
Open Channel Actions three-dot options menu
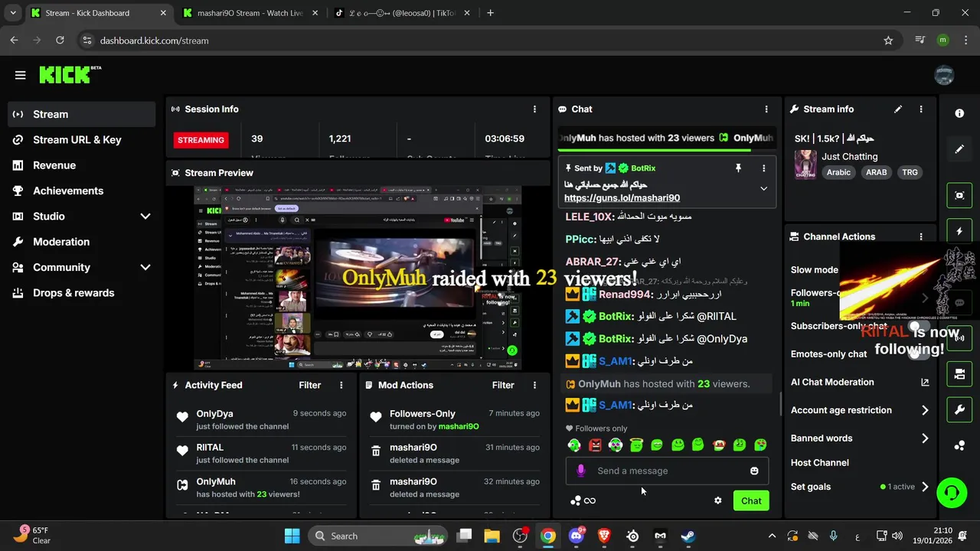(x=921, y=237)
